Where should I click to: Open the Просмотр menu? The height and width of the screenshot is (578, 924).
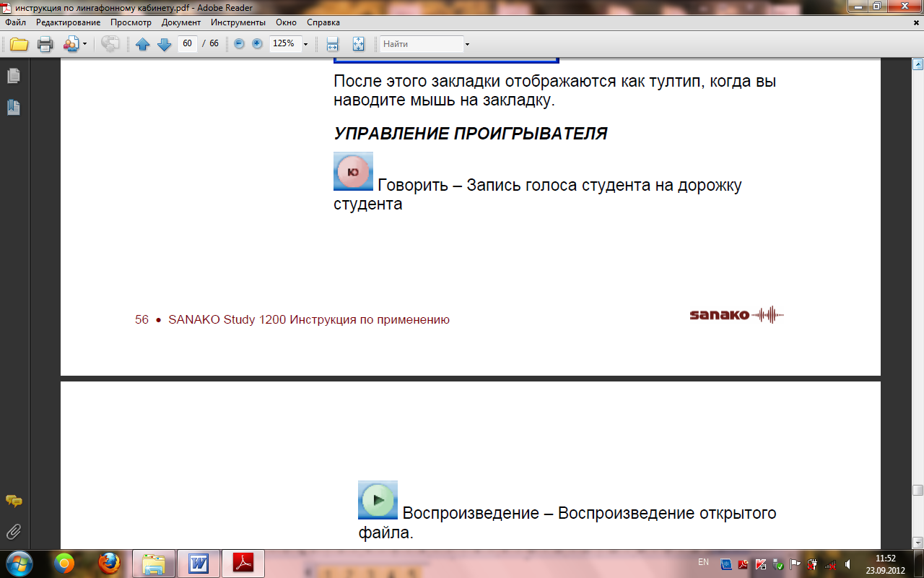[131, 22]
